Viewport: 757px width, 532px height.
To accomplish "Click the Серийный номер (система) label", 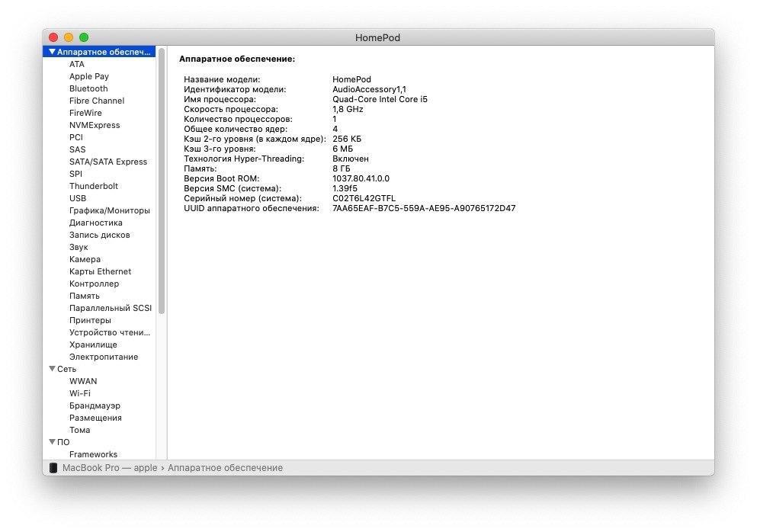I will pos(242,198).
